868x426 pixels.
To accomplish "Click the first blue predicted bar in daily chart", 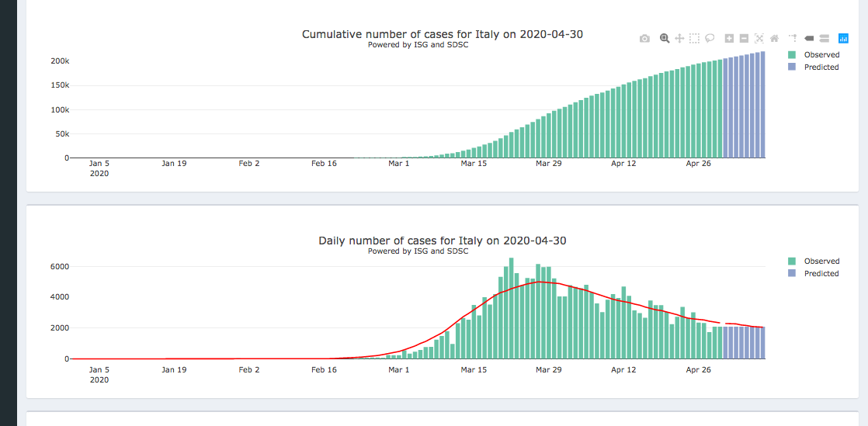I will coord(726,343).
